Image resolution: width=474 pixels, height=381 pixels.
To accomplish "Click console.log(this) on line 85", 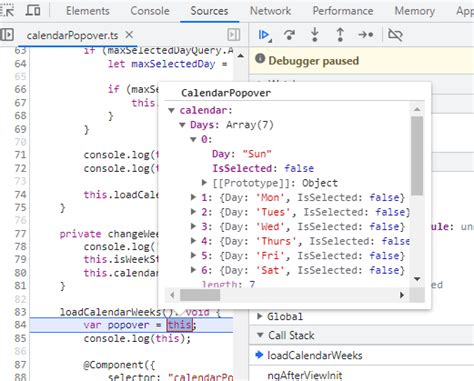I will [137, 339].
